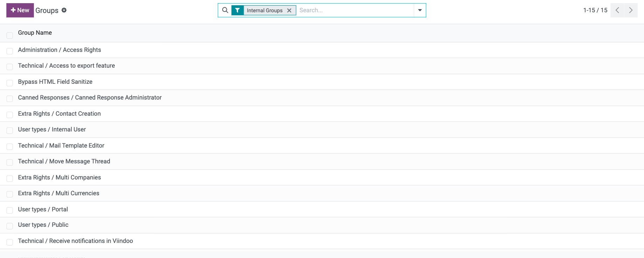Image resolution: width=644 pixels, height=258 pixels.
Task: Tick the User types / Portal checkbox
Action: tap(10, 210)
